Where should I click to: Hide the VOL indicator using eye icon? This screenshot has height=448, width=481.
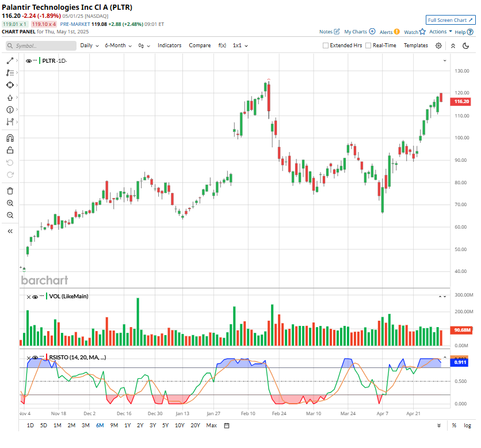[35, 297]
